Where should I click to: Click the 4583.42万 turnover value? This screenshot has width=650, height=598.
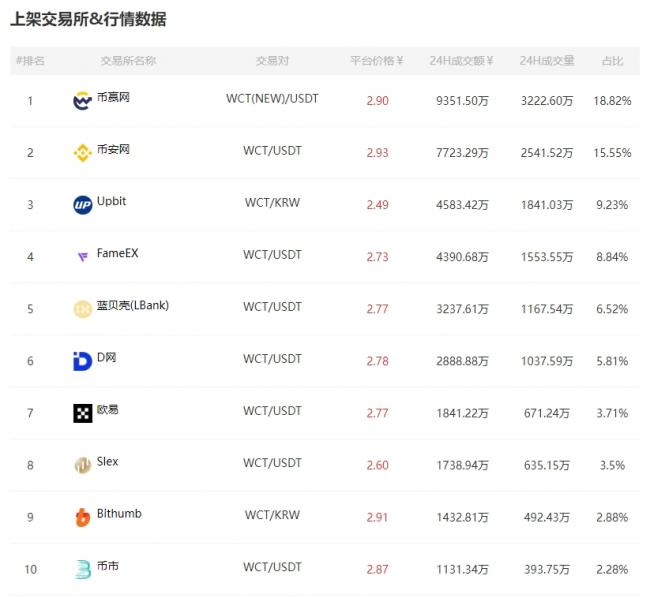pos(462,205)
